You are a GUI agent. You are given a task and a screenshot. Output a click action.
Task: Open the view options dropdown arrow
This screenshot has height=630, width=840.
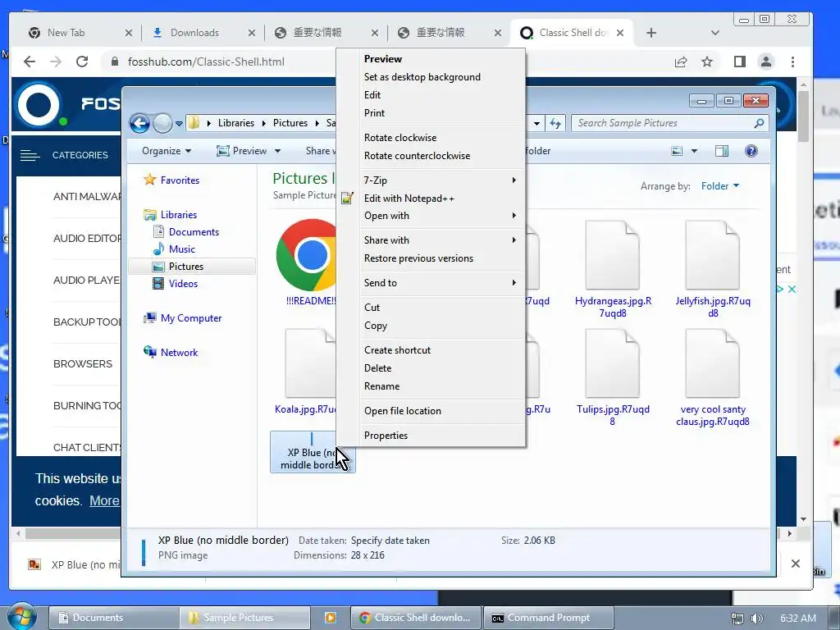(x=694, y=151)
